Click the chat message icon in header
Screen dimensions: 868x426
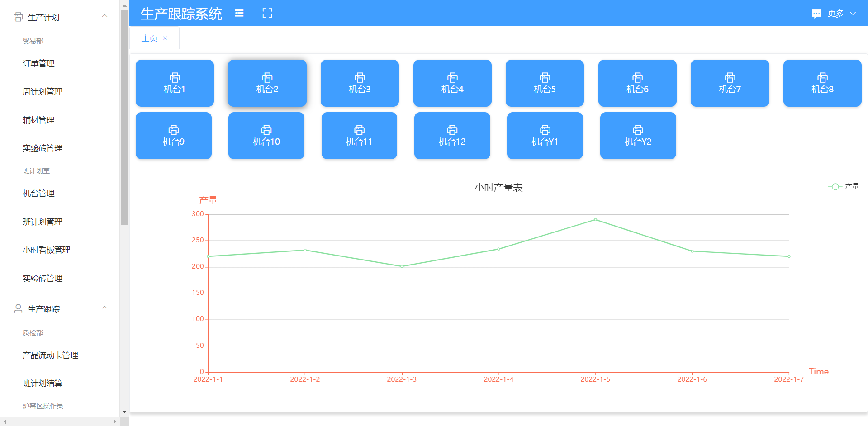click(816, 14)
